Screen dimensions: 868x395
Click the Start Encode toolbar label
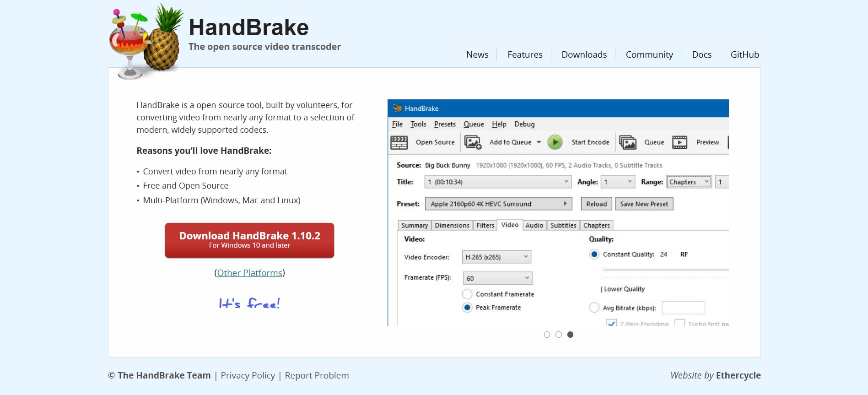click(590, 142)
